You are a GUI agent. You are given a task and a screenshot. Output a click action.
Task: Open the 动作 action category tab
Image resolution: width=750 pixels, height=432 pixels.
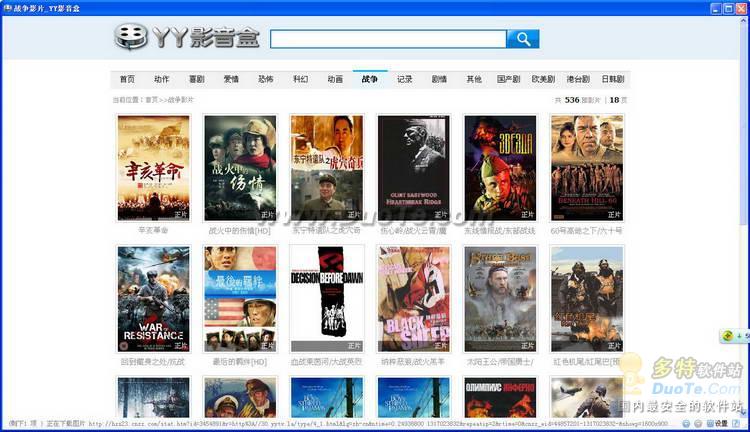tap(161, 79)
